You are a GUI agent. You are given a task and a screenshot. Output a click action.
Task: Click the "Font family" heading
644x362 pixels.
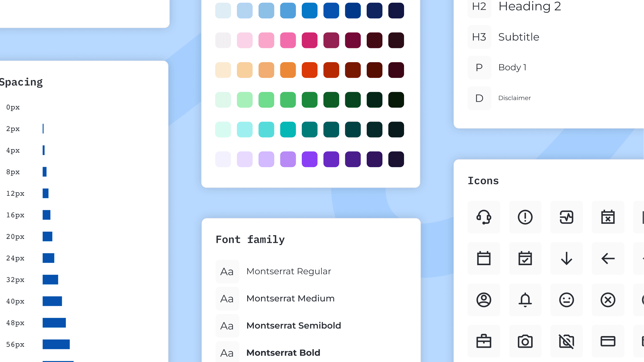(250, 240)
